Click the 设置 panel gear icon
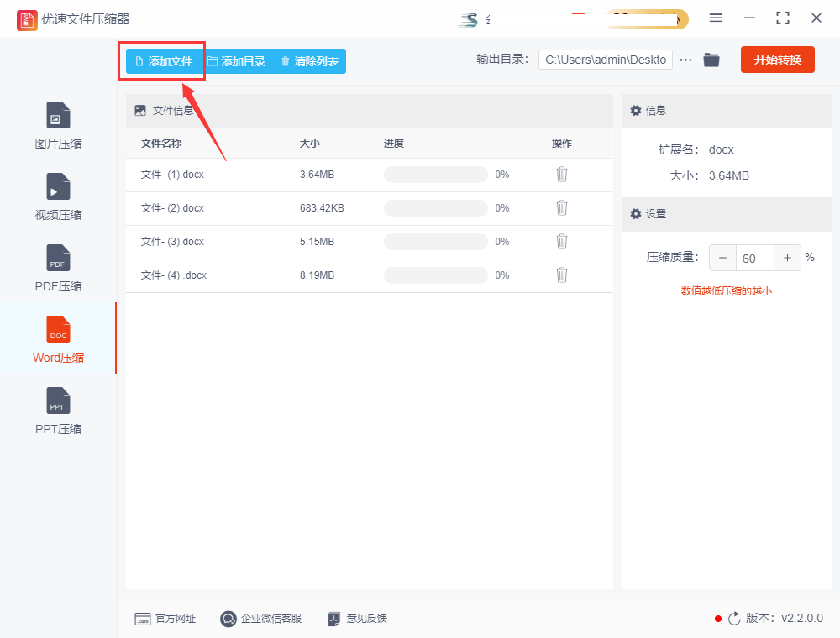840x638 pixels. pos(636,214)
